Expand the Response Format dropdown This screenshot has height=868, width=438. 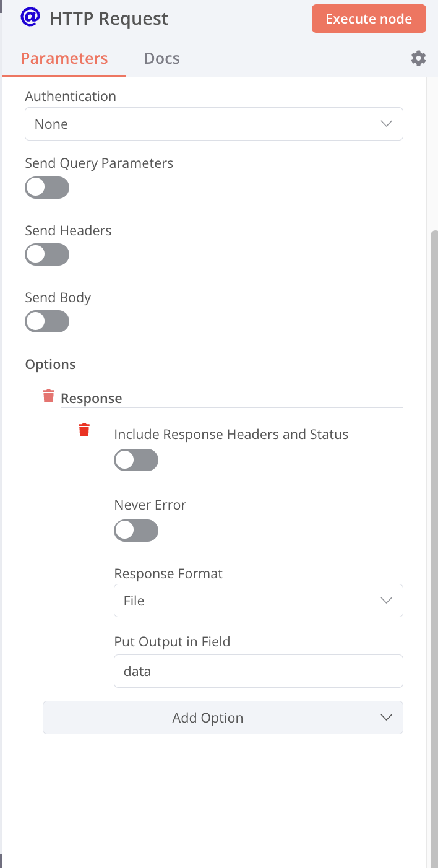click(x=258, y=601)
